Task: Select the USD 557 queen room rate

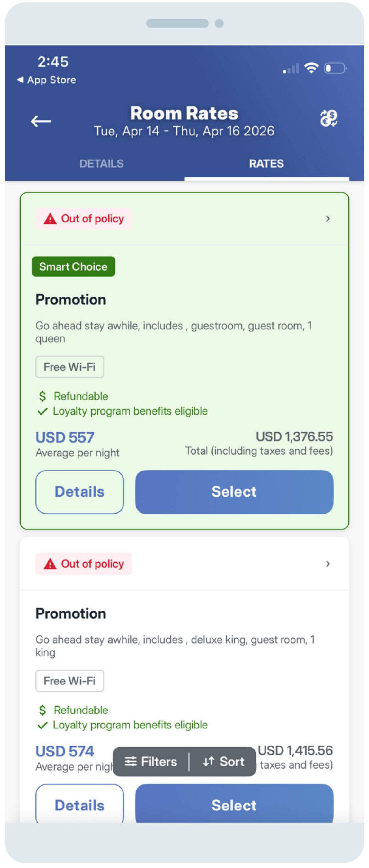Action: pos(234,492)
